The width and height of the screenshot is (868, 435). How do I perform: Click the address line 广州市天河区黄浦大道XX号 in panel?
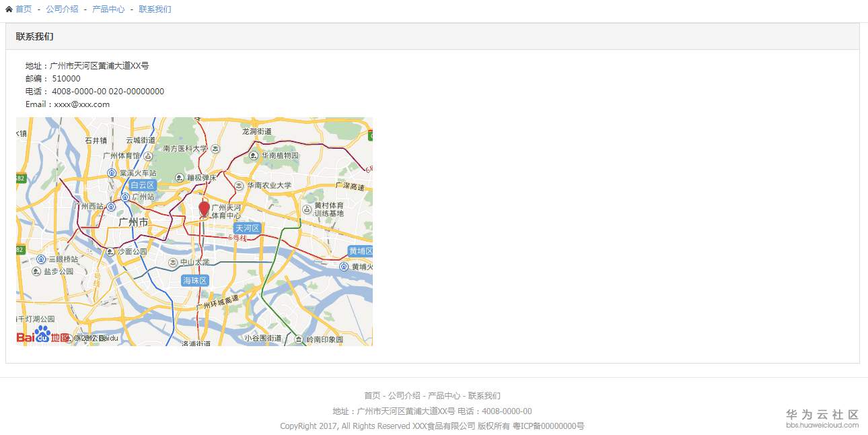100,66
